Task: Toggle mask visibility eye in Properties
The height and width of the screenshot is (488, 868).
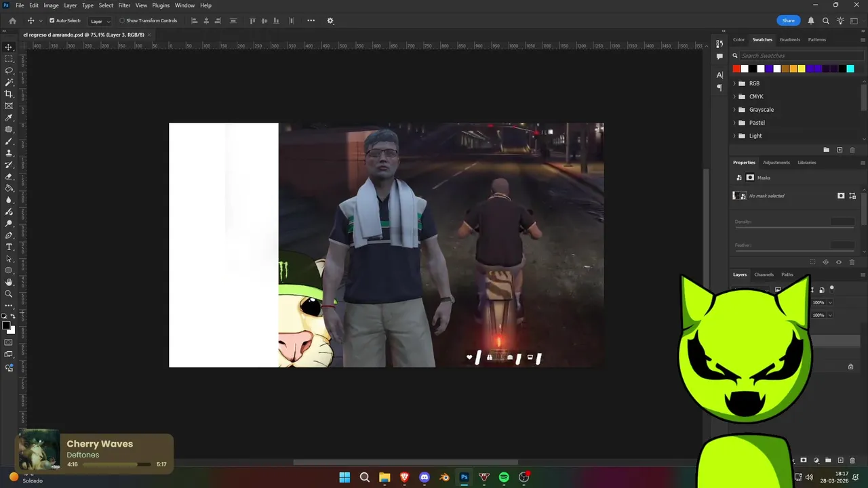Action: 839,262
